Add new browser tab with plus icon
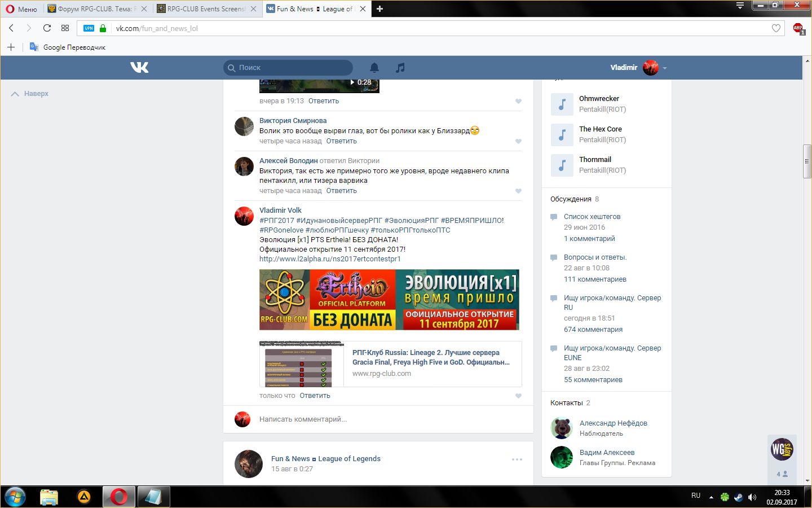This screenshot has width=812, height=508. 379,8
